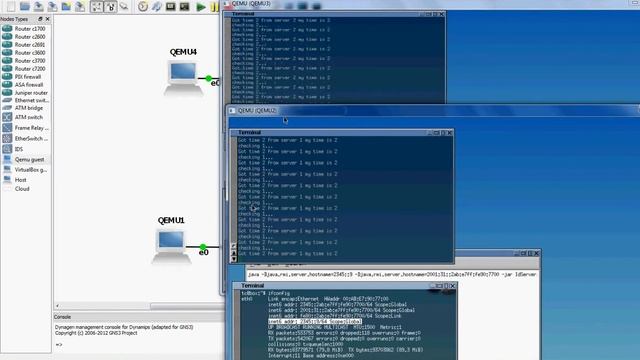This screenshot has height=360, width=640.
Task: Click the Import/Export configs toolbar icon
Action: [157, 7]
